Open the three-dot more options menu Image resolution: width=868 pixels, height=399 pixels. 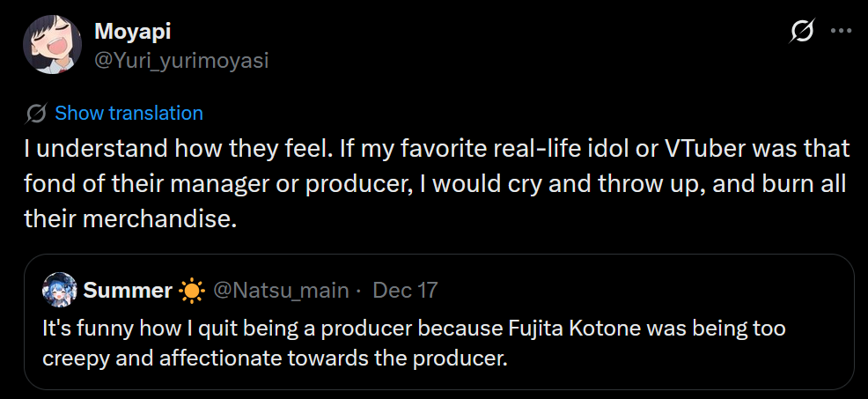(842, 32)
